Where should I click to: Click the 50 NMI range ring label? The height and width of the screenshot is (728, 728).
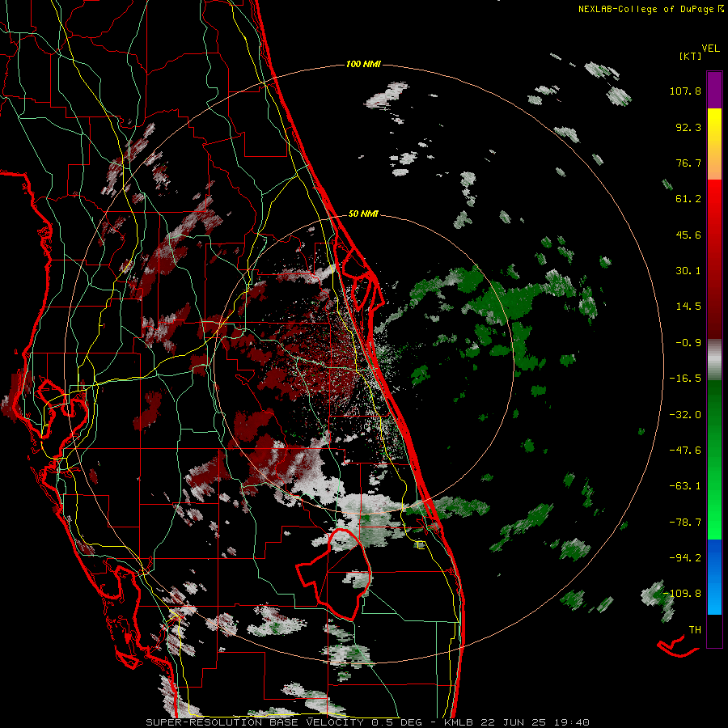(x=363, y=214)
